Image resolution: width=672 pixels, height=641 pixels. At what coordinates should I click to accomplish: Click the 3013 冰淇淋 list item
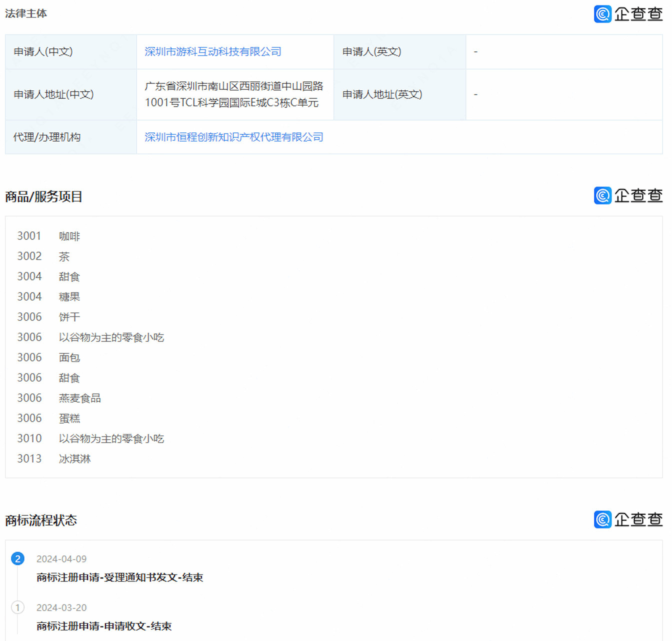pos(54,458)
